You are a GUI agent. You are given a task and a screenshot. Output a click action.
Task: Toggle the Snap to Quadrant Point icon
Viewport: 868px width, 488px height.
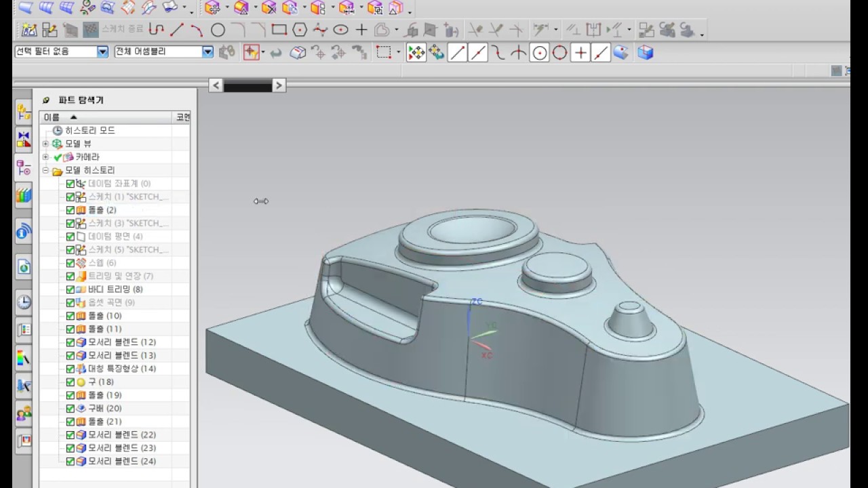[x=559, y=52]
